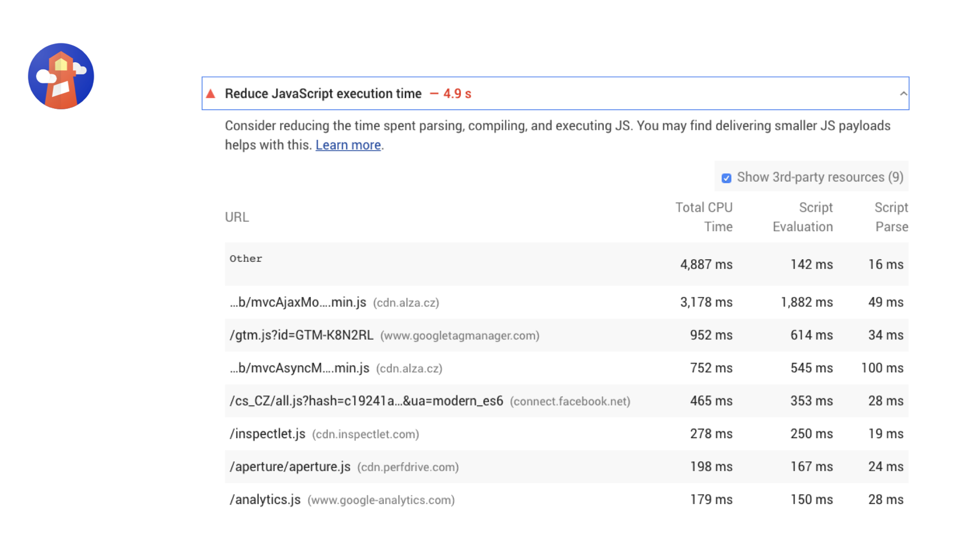Click the Show 3rd-party resources label text
The height and width of the screenshot is (551, 980).
tap(820, 177)
